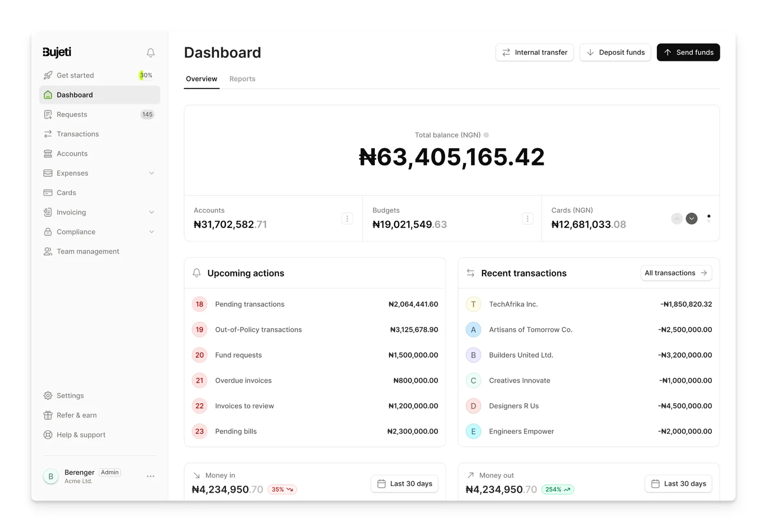The image size is (767, 532).
Task: Click Engineers Empower avatar E
Action: tap(473, 431)
